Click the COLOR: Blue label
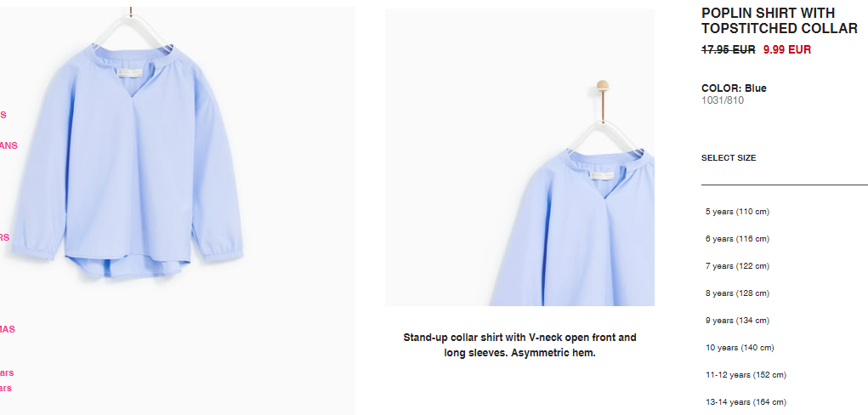 [734, 88]
